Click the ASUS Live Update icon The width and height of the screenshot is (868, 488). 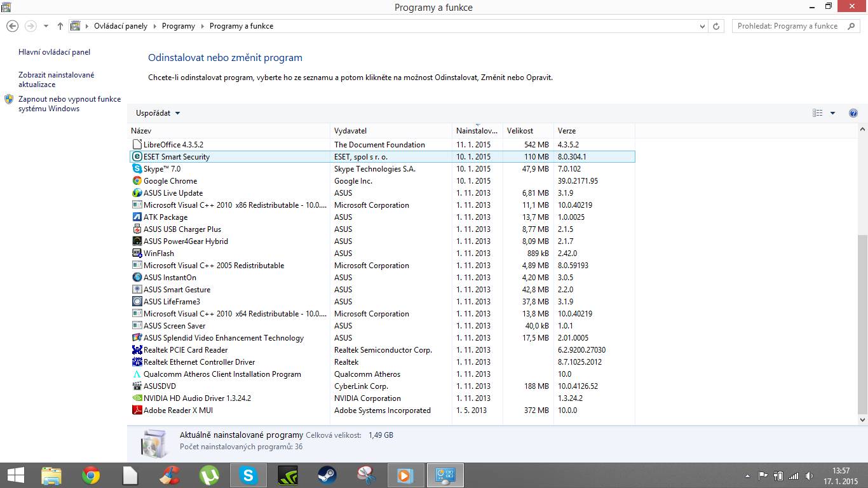[137, 193]
